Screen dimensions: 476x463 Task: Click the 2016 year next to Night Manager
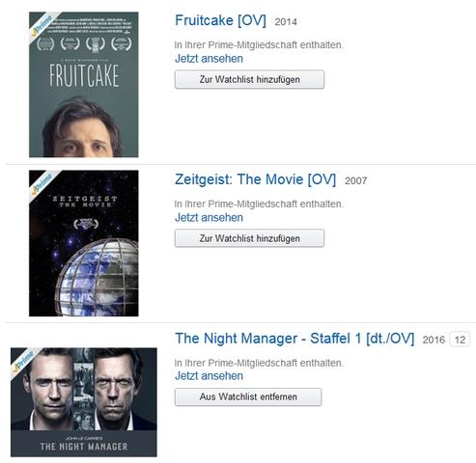pos(434,340)
